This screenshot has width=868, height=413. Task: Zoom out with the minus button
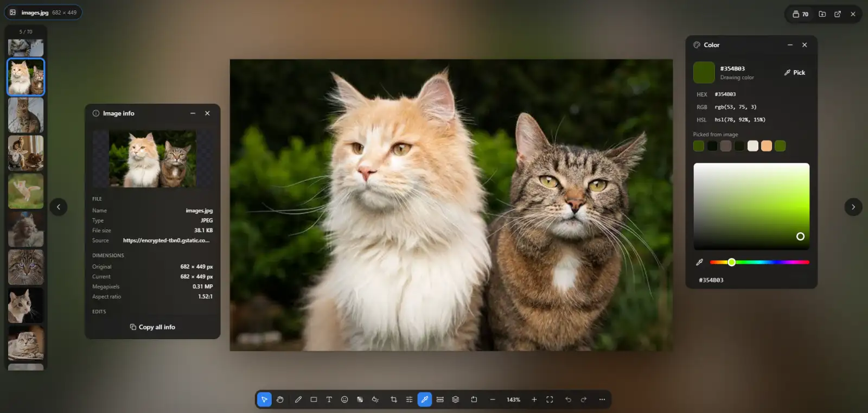point(493,399)
